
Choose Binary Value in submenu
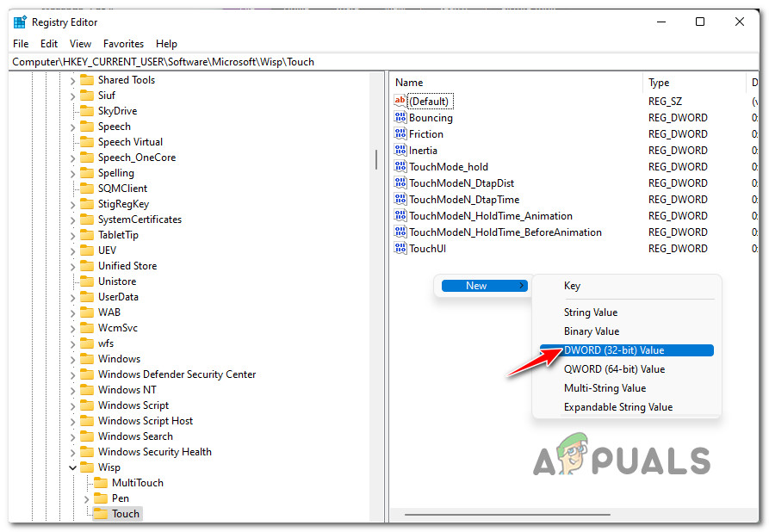[627, 331]
